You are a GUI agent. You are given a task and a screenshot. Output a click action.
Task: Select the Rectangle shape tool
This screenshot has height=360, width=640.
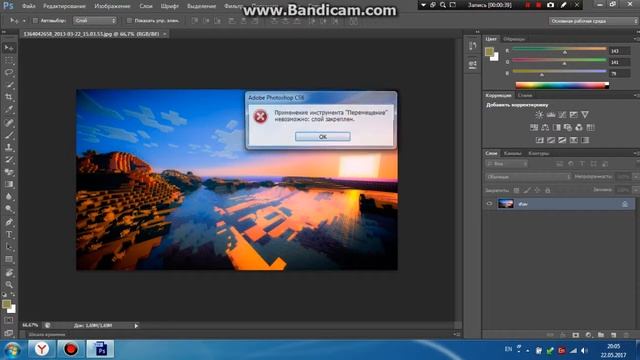[x=9, y=259]
